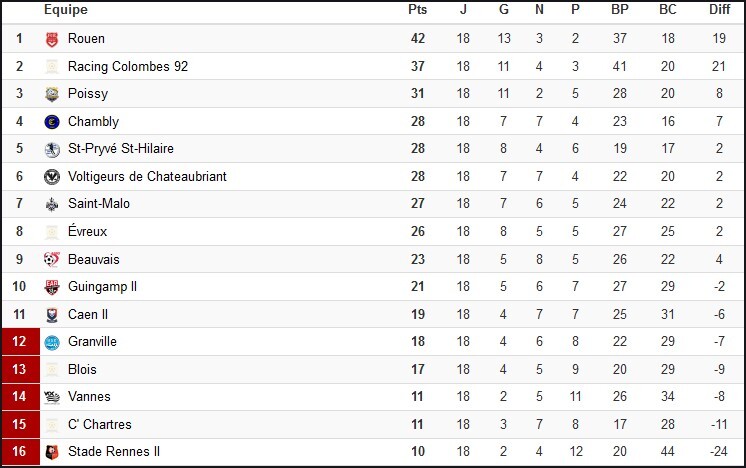The image size is (746, 468).
Task: Open the Racing Colombes 92 team link
Action: [x=127, y=67]
